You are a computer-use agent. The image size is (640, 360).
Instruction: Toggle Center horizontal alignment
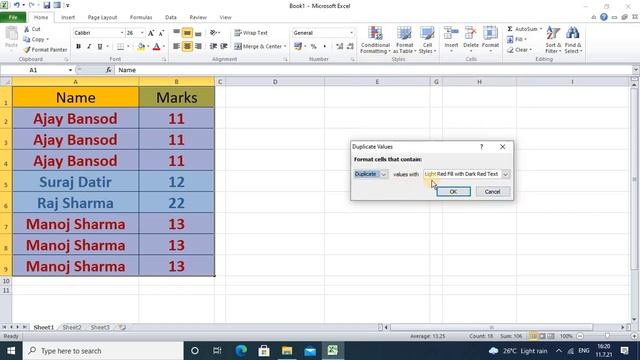(x=187, y=47)
